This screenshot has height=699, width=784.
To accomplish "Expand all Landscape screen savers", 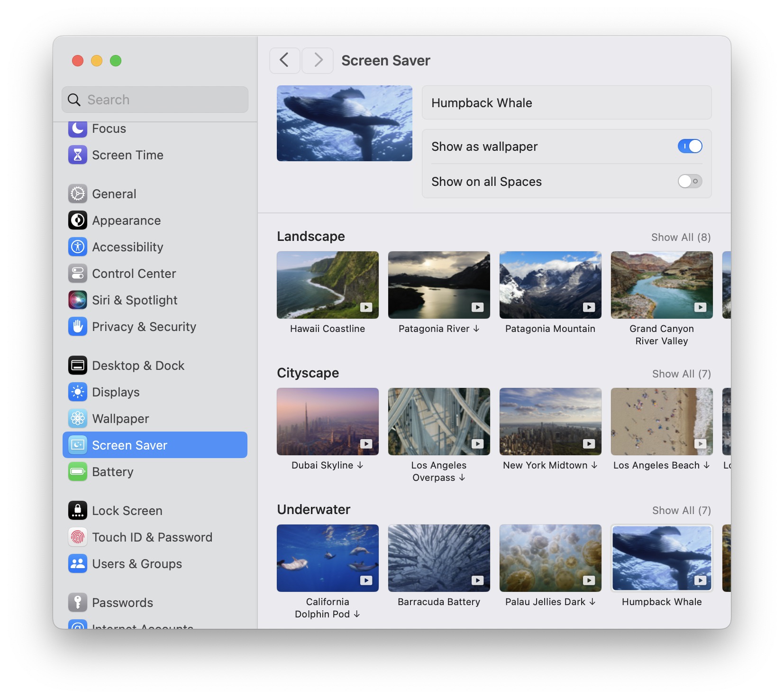I will 681,237.
